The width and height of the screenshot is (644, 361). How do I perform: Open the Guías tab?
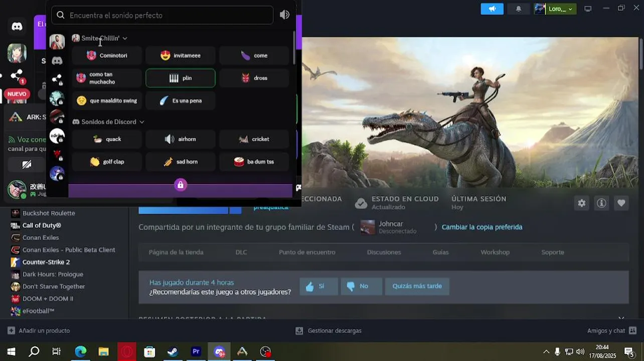tap(440, 252)
